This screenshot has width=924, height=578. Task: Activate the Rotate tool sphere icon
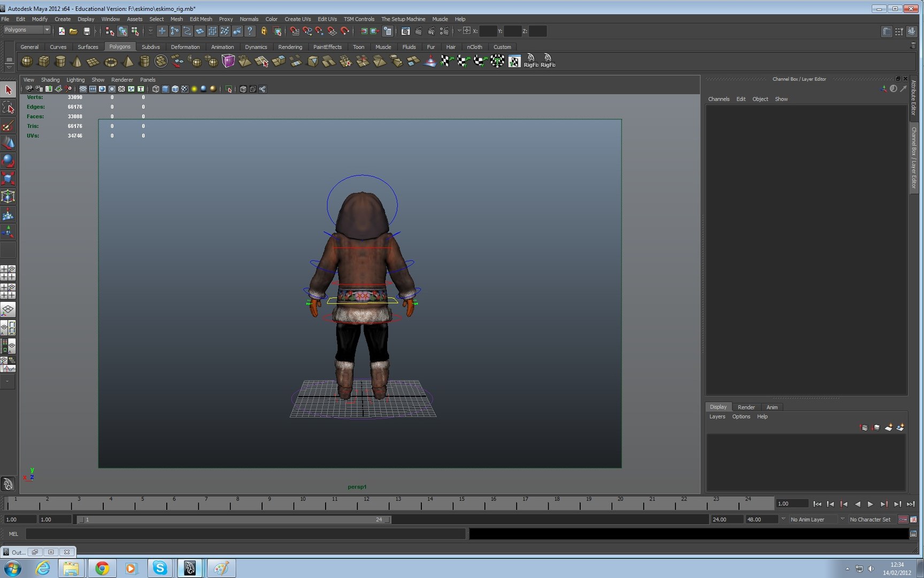tap(8, 161)
